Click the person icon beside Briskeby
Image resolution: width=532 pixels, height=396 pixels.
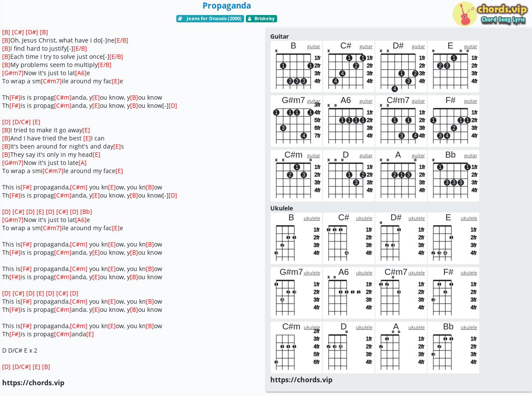[249, 19]
